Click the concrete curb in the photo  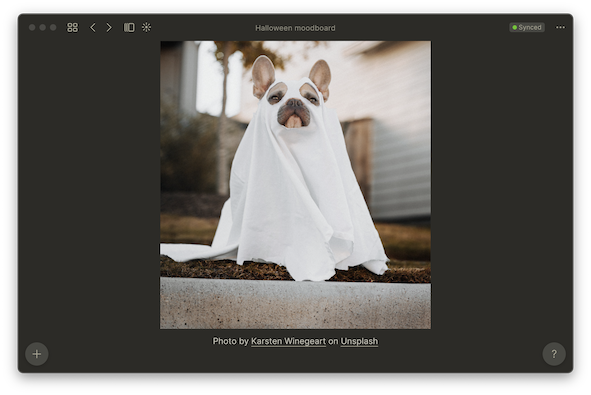point(296,303)
